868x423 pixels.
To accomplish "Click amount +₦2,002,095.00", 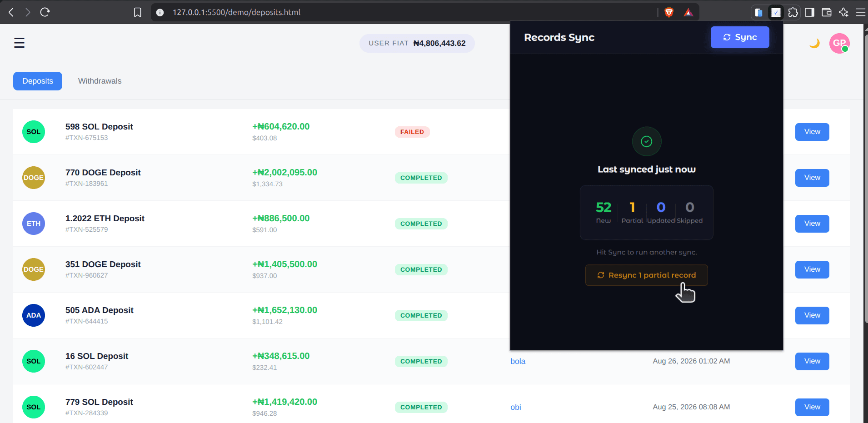I will [x=284, y=173].
